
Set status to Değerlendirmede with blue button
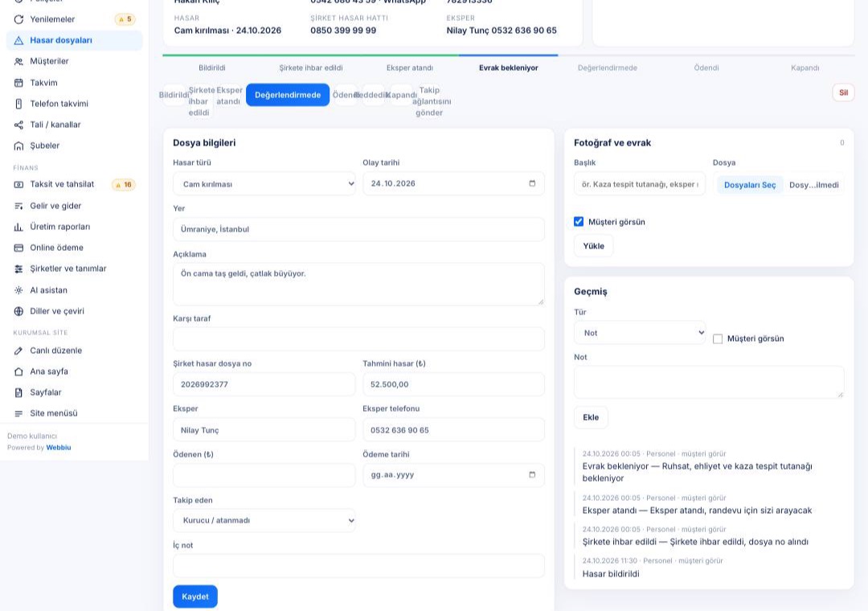[x=288, y=95]
